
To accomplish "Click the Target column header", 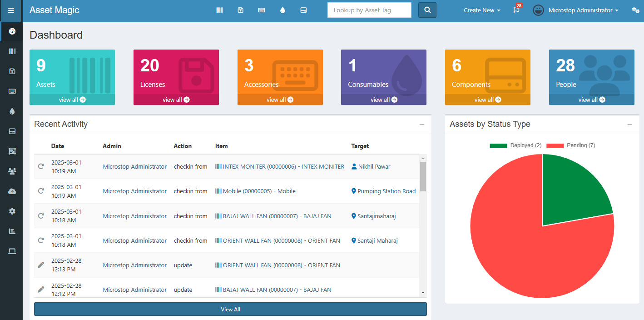I will [x=360, y=146].
